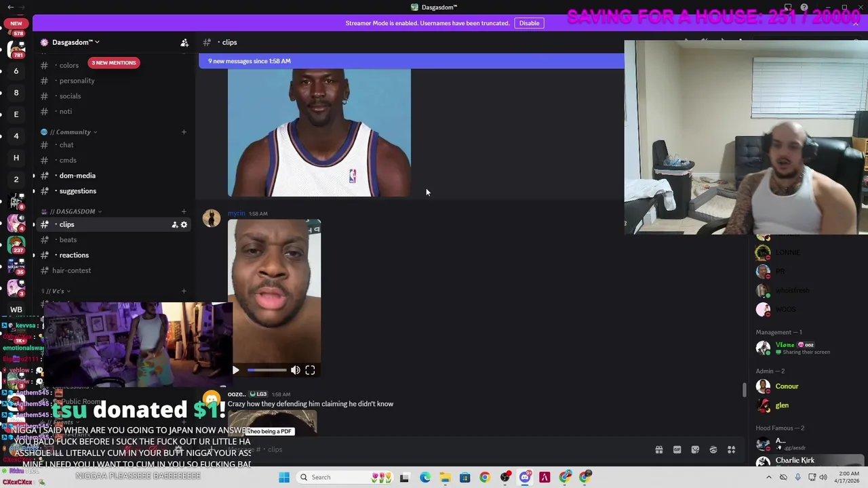Open Microsoft Store from the taskbar
Screen dimensions: 868x488
click(465, 477)
